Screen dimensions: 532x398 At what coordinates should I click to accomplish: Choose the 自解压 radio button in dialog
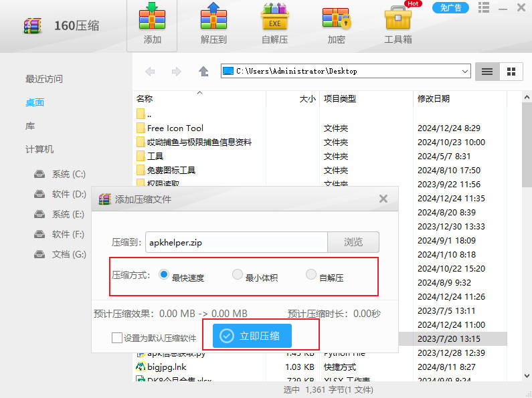coord(311,274)
